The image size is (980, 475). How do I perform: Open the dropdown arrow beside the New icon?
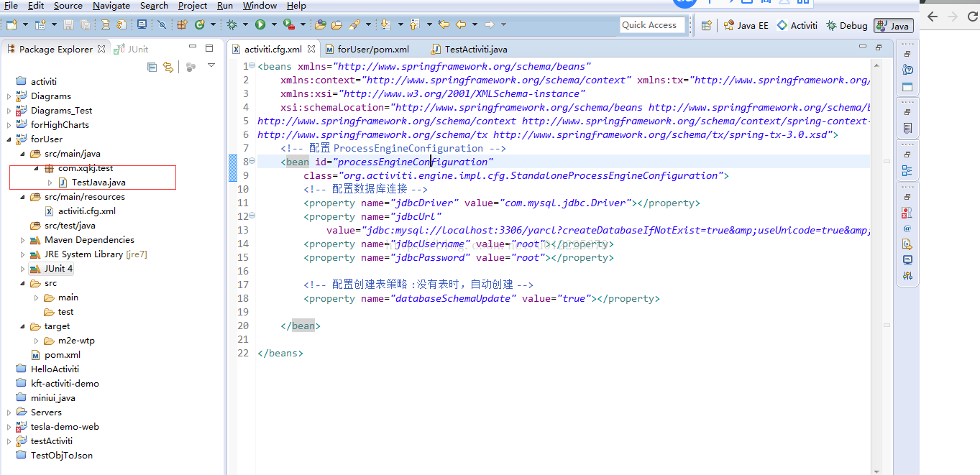[25, 24]
